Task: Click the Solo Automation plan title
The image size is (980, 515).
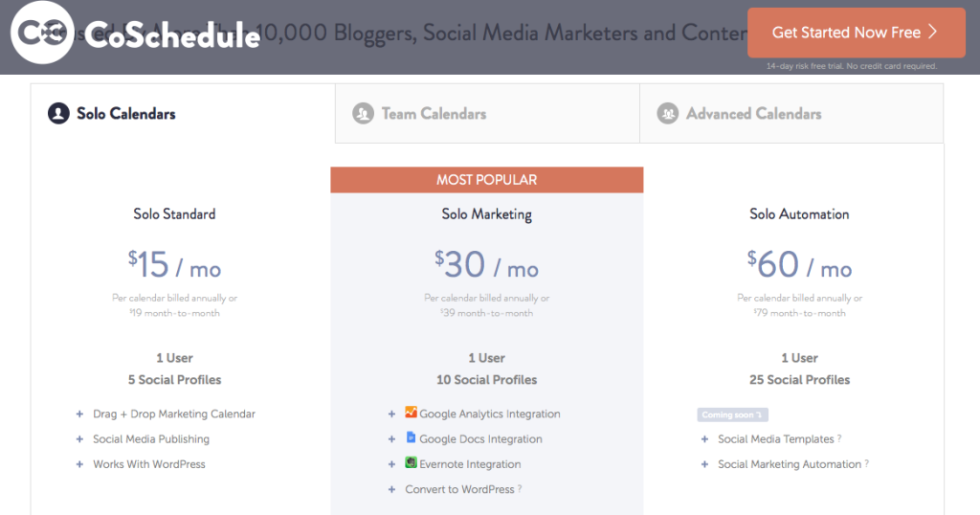Action: (x=799, y=213)
